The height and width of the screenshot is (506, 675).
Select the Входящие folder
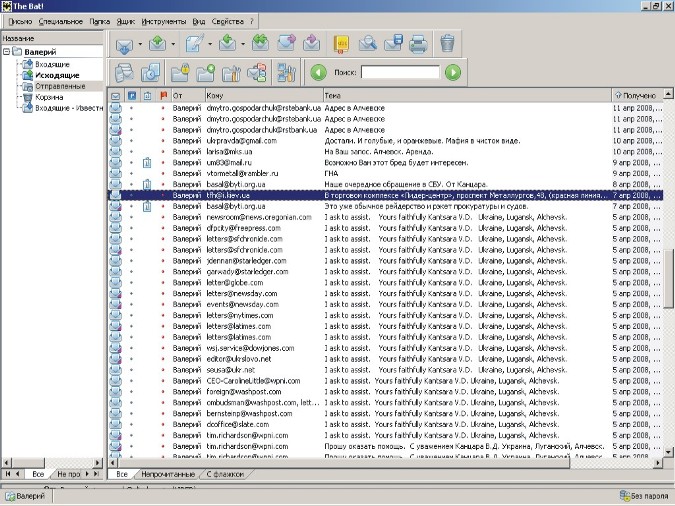(x=52, y=65)
